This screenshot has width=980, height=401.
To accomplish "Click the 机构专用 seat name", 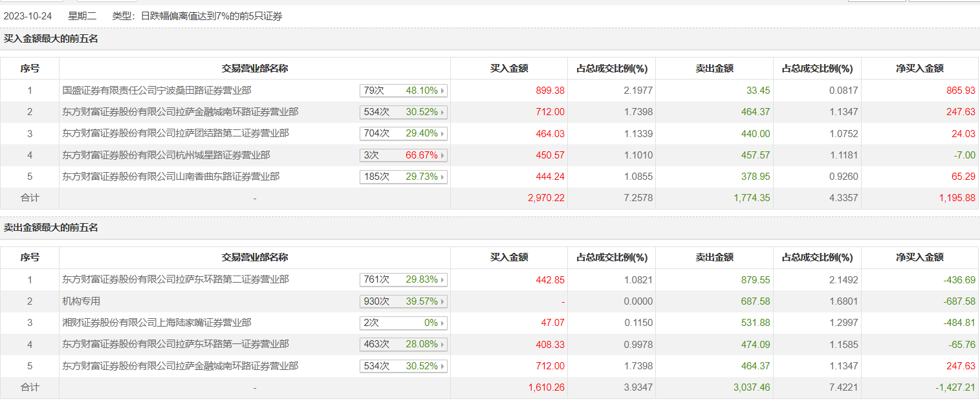I will coord(82,301).
